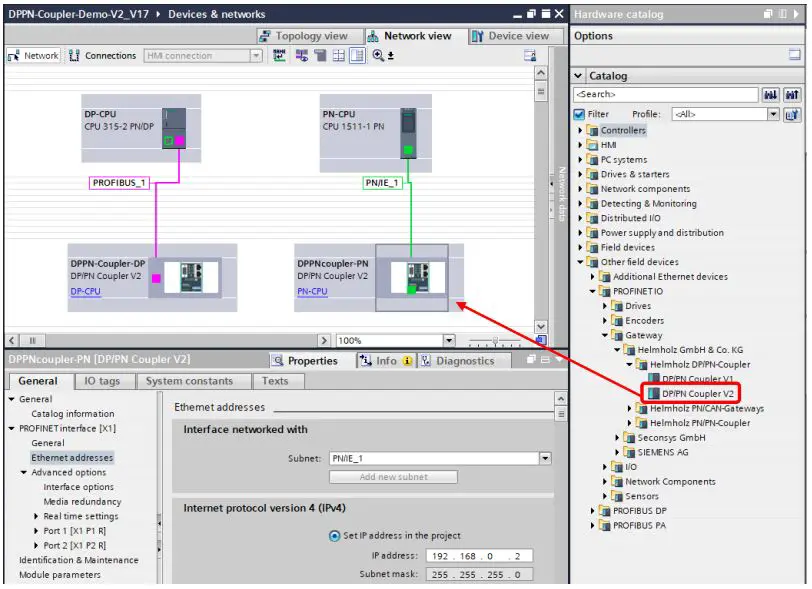This screenshot has width=812, height=589.
Task: Select Set IP address in the project radio
Action: coord(335,536)
